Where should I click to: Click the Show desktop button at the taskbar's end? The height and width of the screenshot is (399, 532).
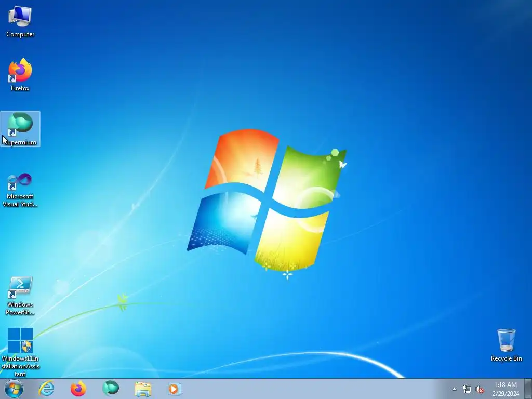tap(528, 389)
